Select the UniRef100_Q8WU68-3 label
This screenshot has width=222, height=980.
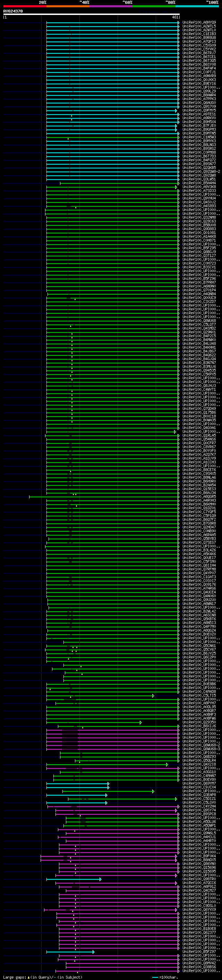point(201,749)
